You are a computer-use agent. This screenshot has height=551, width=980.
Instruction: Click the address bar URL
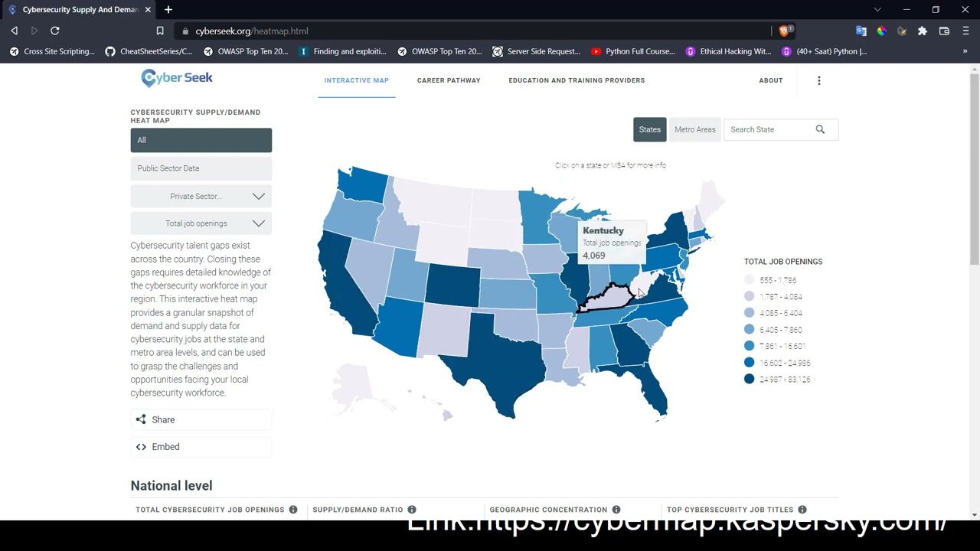(x=252, y=31)
